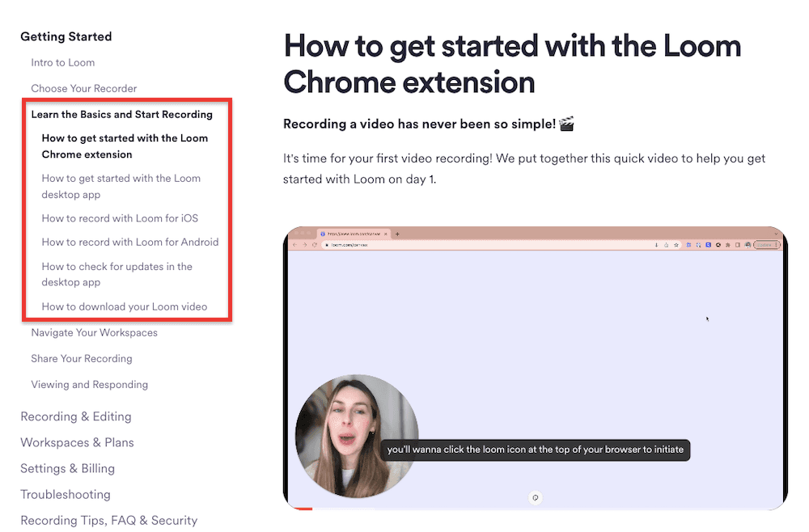Collapse Learn the Basics and Start Recording
Viewport: 809px width, 532px height.
click(121, 114)
